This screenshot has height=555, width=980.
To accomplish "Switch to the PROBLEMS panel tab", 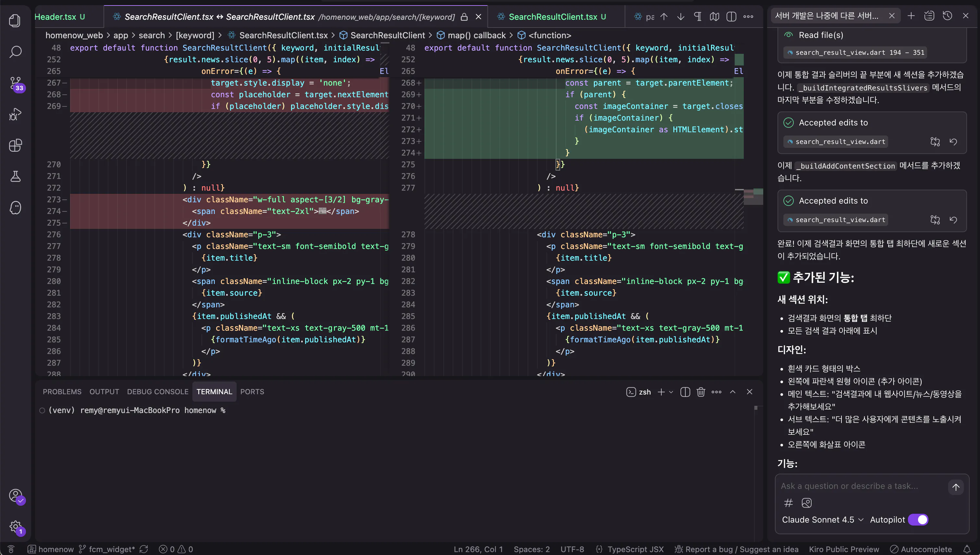I will pos(62,392).
